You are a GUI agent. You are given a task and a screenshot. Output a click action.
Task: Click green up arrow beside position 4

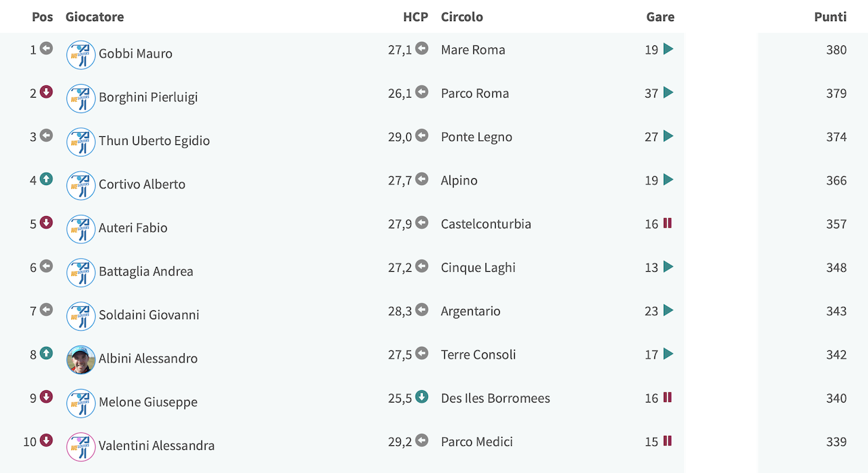click(46, 179)
